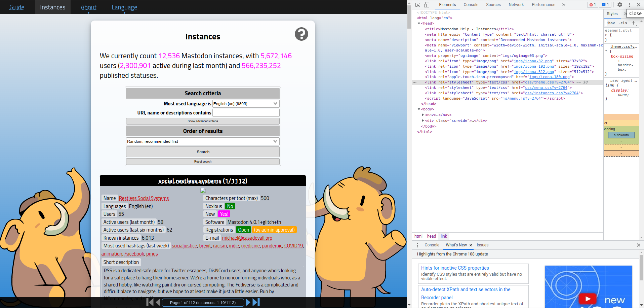Open order of results dropdown

pos(203,141)
